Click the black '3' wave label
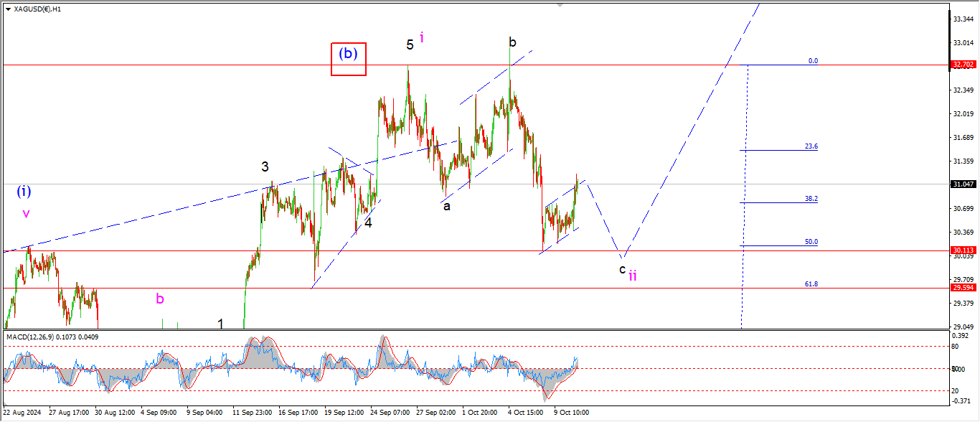Viewport: 980px width, 422px height. tap(265, 167)
